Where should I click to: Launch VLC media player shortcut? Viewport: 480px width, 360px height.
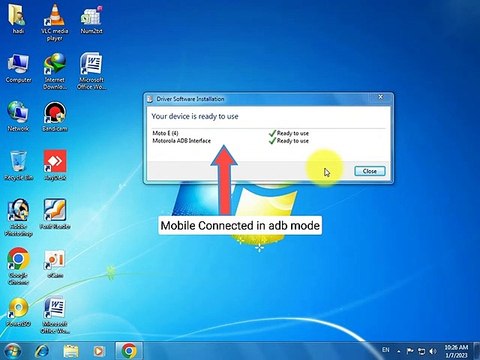55,23
